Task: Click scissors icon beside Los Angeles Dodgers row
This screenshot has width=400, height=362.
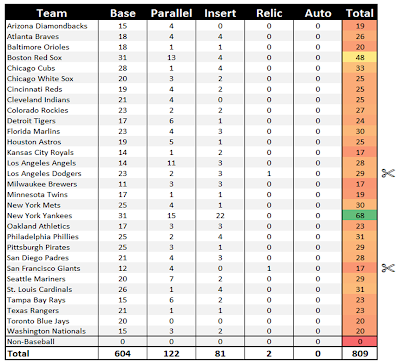Action: (x=388, y=173)
